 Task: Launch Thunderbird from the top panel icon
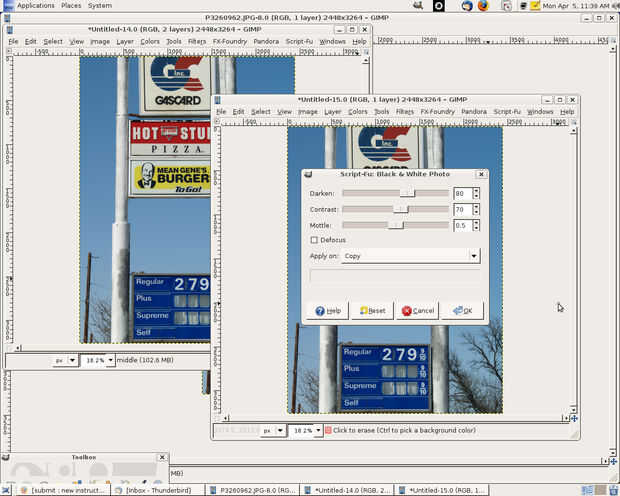pos(467,6)
